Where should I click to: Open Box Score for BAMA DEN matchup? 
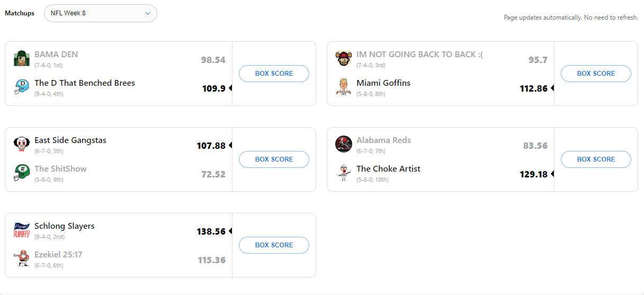(x=274, y=74)
